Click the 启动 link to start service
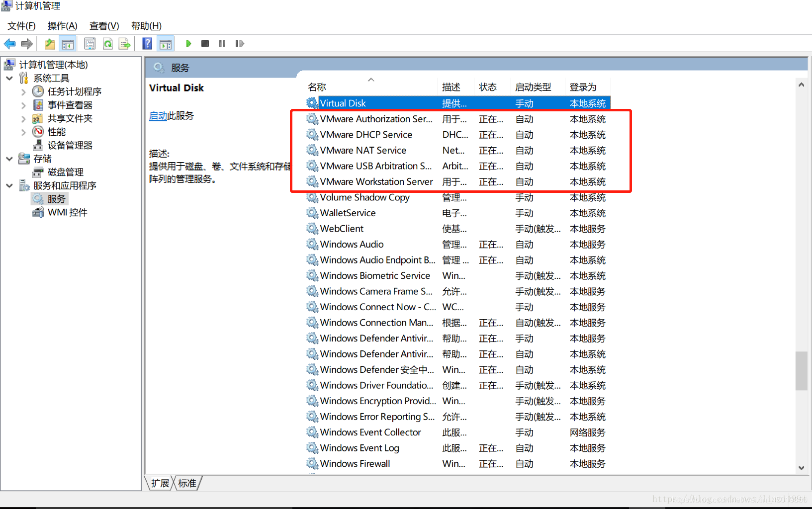Viewport: 812px width, 509px height. pos(158,116)
